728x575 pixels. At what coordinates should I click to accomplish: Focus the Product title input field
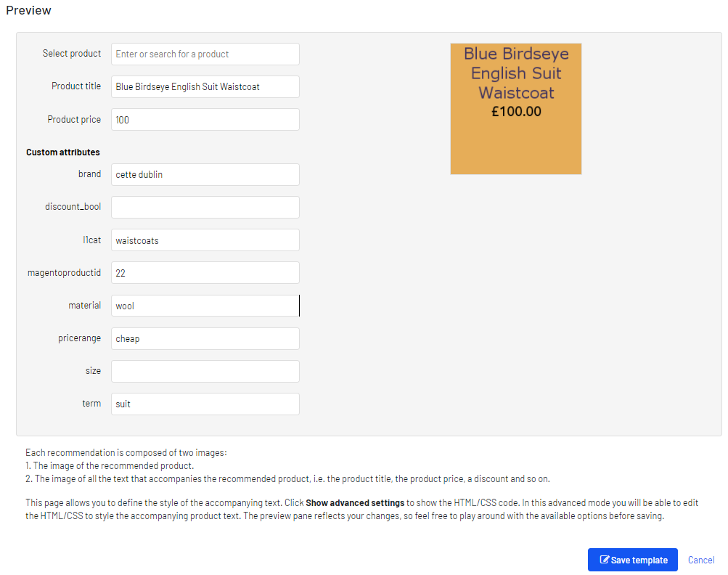pyautogui.click(x=205, y=86)
